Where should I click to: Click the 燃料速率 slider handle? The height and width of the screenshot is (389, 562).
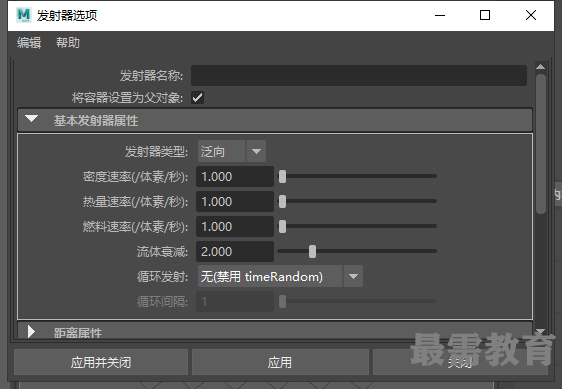pos(282,227)
